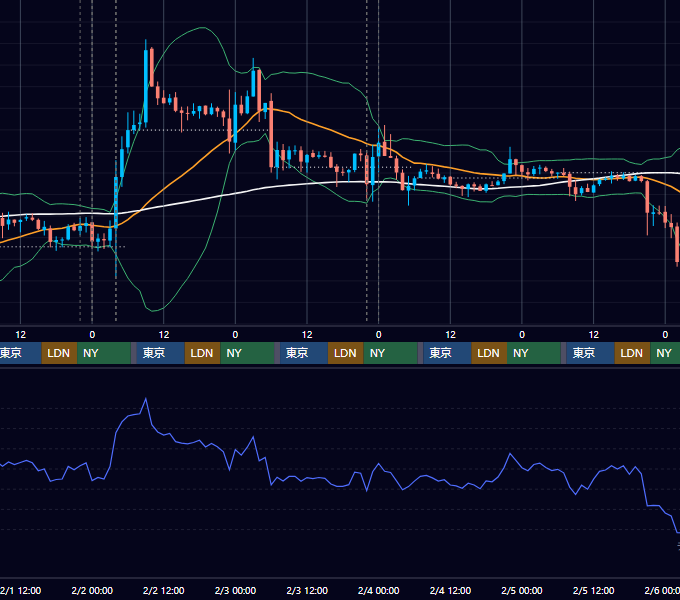Screen dimensions: 680x600
Task: Select the 東京 session block spanning 2/4 12:00
Action: pos(447,353)
